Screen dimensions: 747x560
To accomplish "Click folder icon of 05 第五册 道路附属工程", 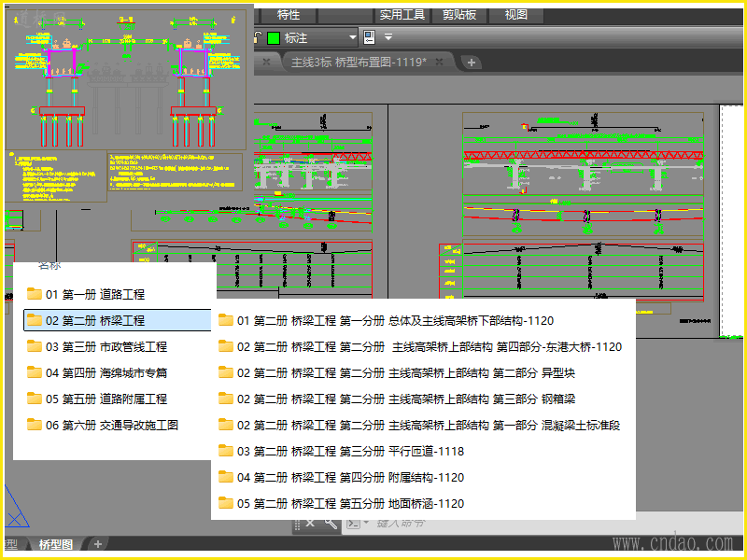I will coord(35,399).
